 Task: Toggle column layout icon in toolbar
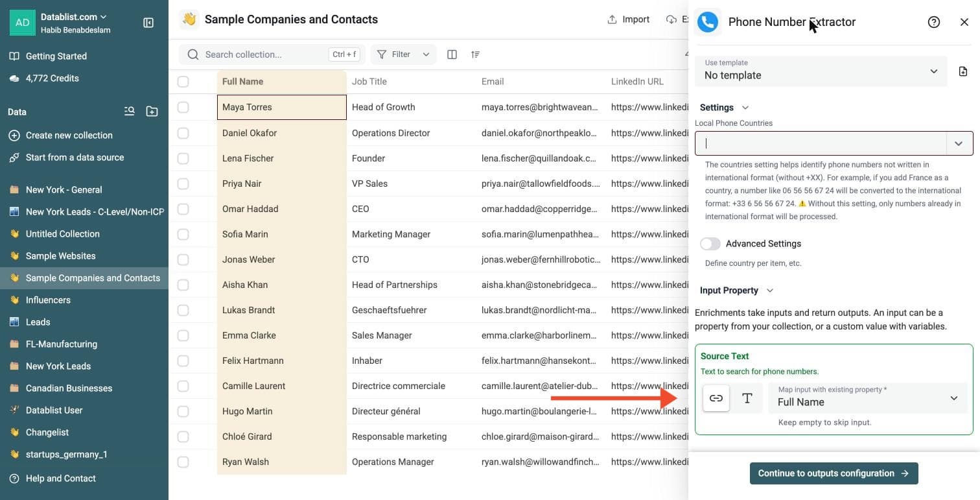452,54
